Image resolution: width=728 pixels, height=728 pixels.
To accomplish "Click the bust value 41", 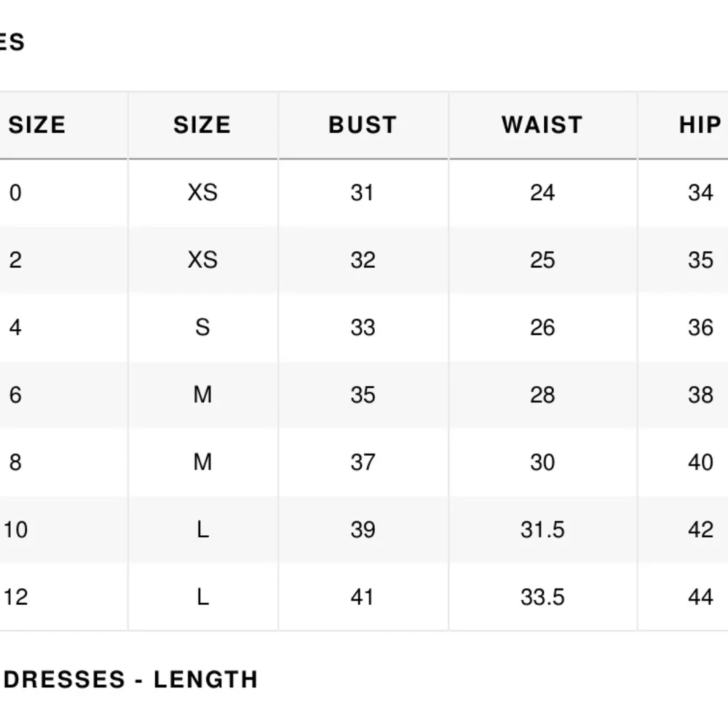I will click(x=362, y=597).
